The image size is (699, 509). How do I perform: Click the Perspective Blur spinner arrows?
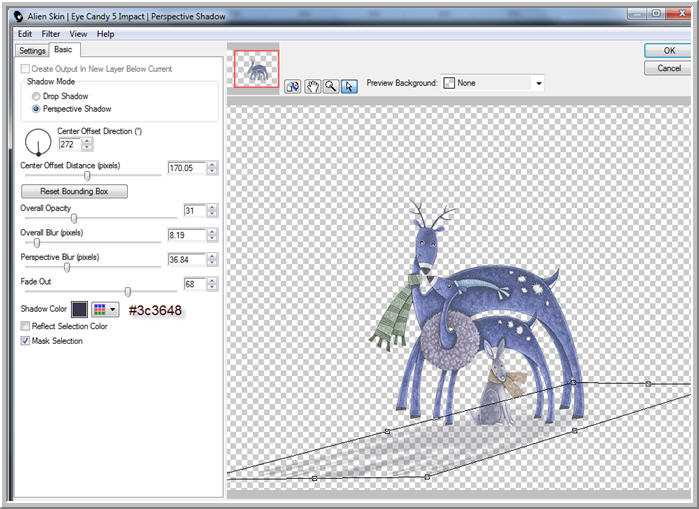click(212, 259)
